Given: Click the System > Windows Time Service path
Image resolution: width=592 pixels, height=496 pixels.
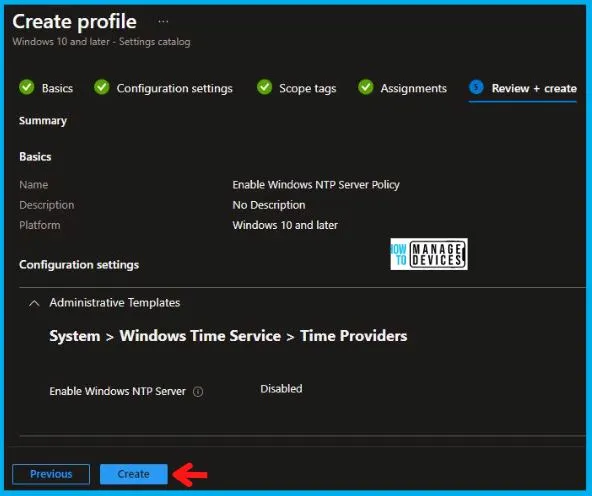Looking at the screenshot, I should click(x=165, y=336).
